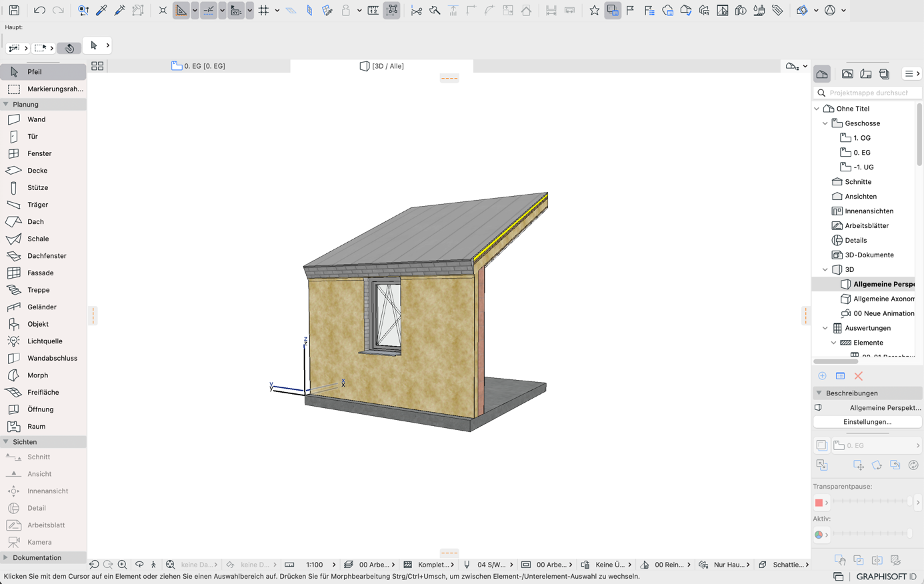This screenshot has height=584, width=924.
Task: Select the Treppe stair tool
Action: (x=43, y=290)
